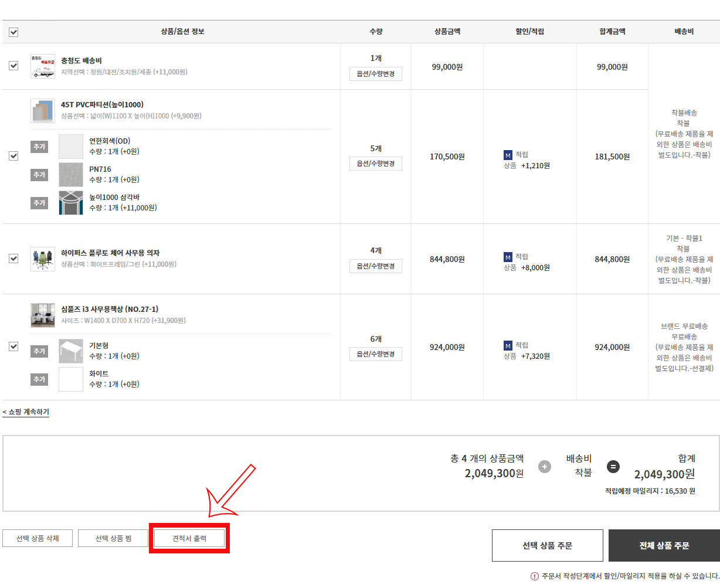The width and height of the screenshot is (720, 588).
Task: Click the 견적서 출력 button
Action: point(189,538)
